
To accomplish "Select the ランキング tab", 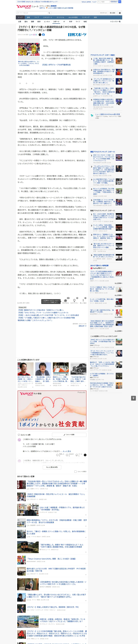I will pos(86,17).
